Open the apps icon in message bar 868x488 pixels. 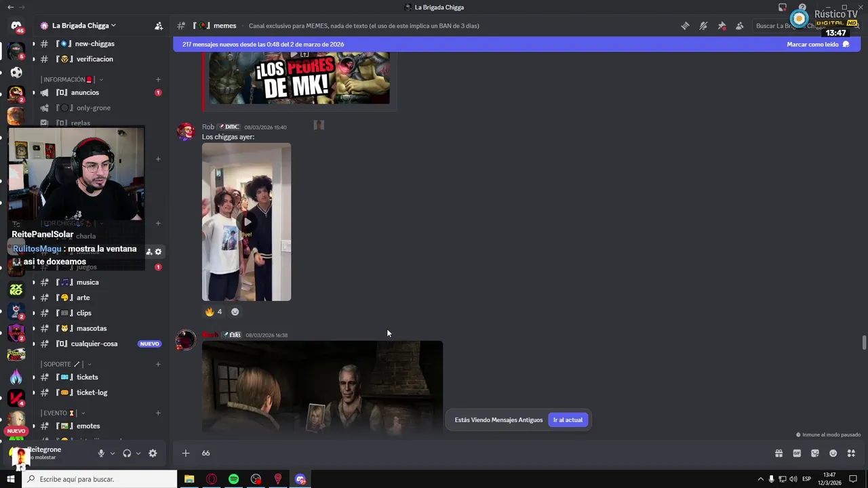tap(852, 453)
